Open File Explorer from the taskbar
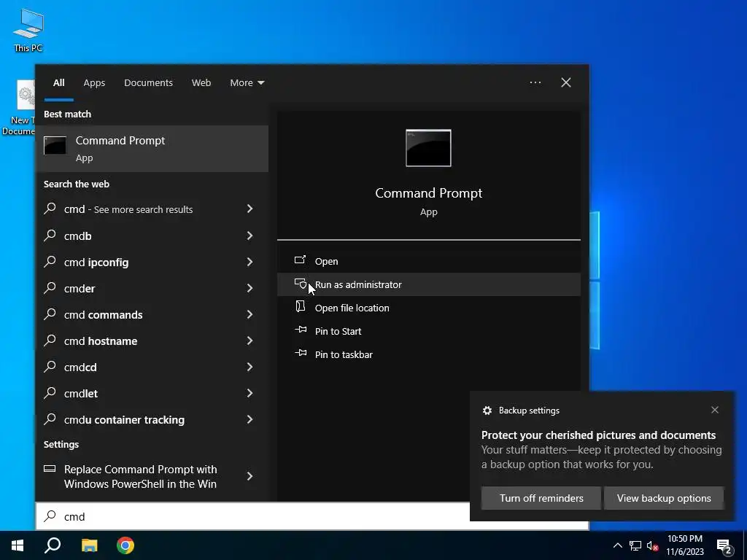This screenshot has width=747, height=560. pyautogui.click(x=89, y=545)
